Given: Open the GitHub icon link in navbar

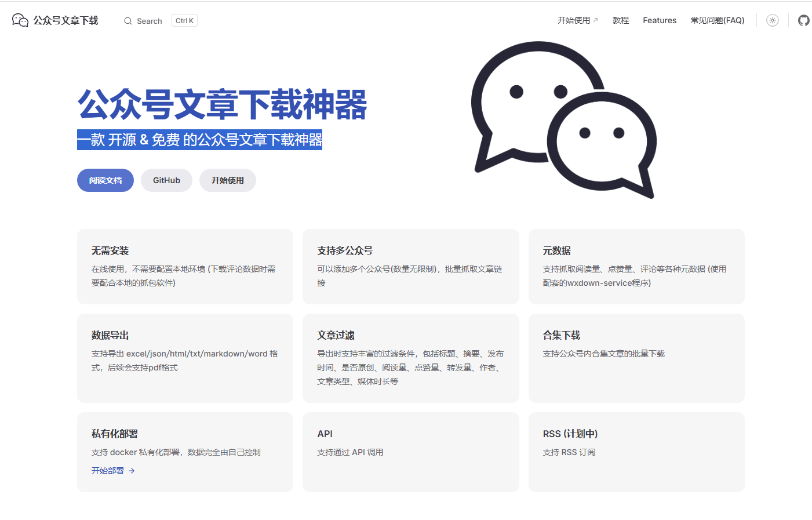Looking at the screenshot, I should (x=803, y=20).
